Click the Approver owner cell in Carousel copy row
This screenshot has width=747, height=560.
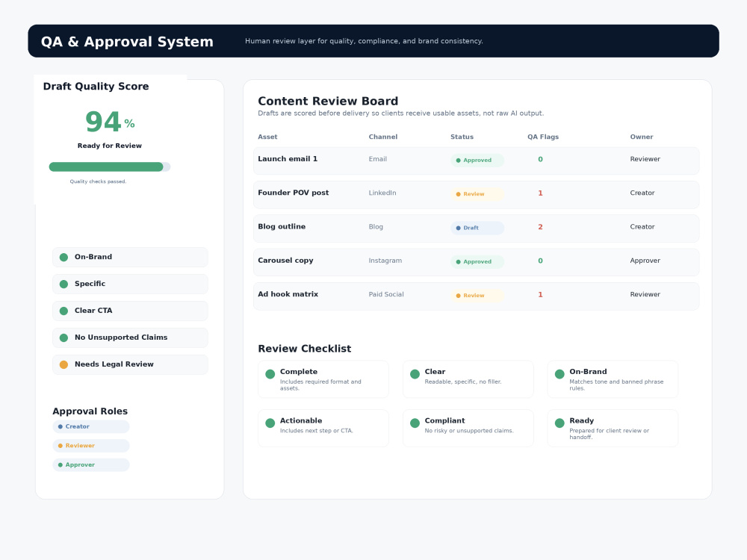[x=645, y=261]
